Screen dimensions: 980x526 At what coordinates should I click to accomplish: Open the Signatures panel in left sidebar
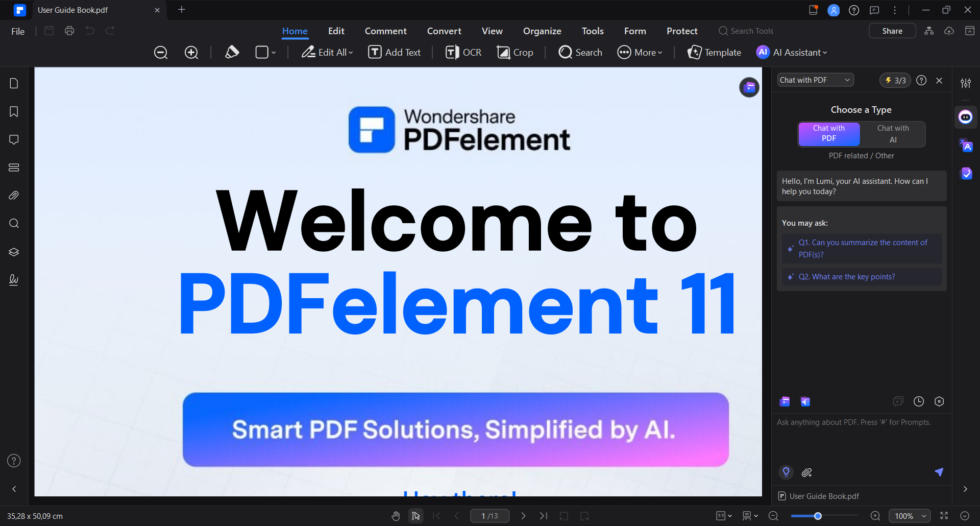point(14,280)
